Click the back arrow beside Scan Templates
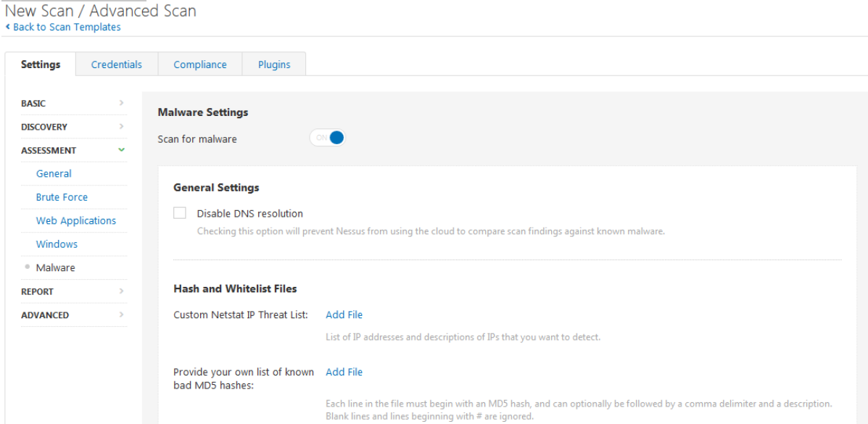Viewport: 868px width, 424px height. click(8, 27)
